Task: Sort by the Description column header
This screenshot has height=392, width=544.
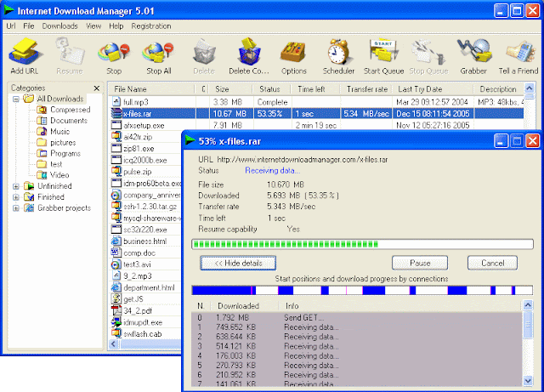Action: tap(499, 89)
